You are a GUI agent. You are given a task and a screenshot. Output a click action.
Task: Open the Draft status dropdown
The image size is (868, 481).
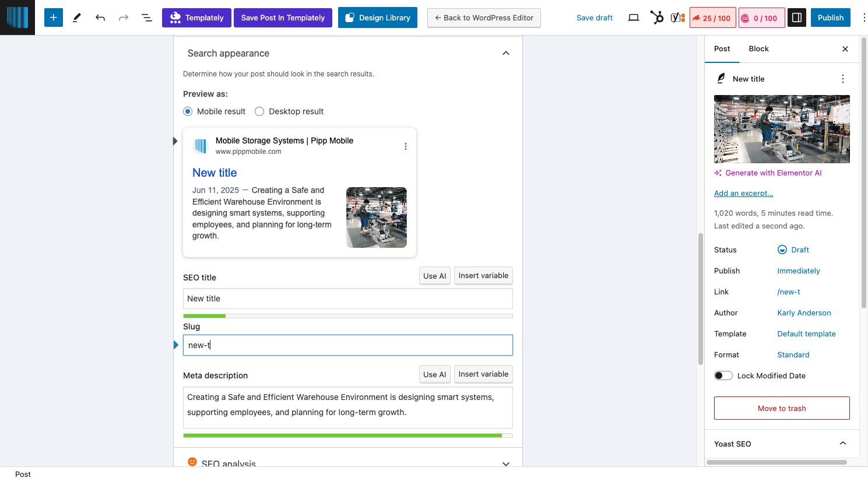pos(793,250)
